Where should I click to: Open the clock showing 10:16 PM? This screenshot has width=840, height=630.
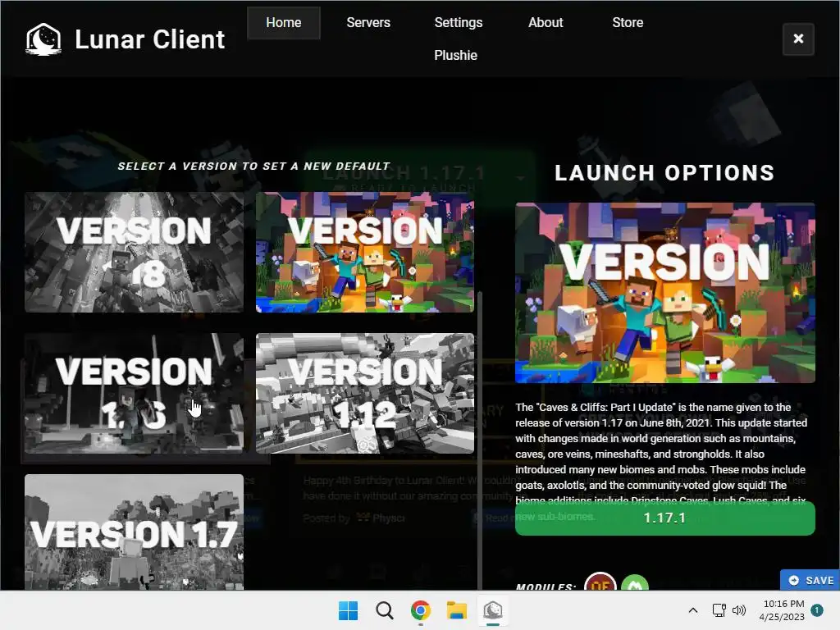(782, 610)
